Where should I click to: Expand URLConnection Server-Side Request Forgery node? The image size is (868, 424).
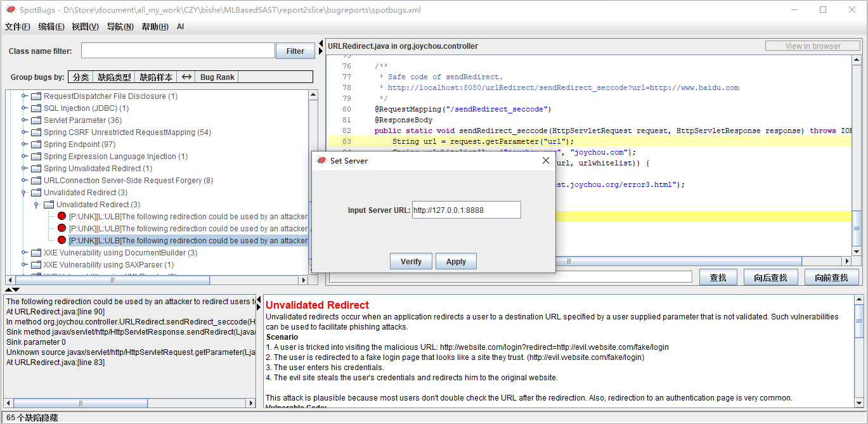pos(25,181)
